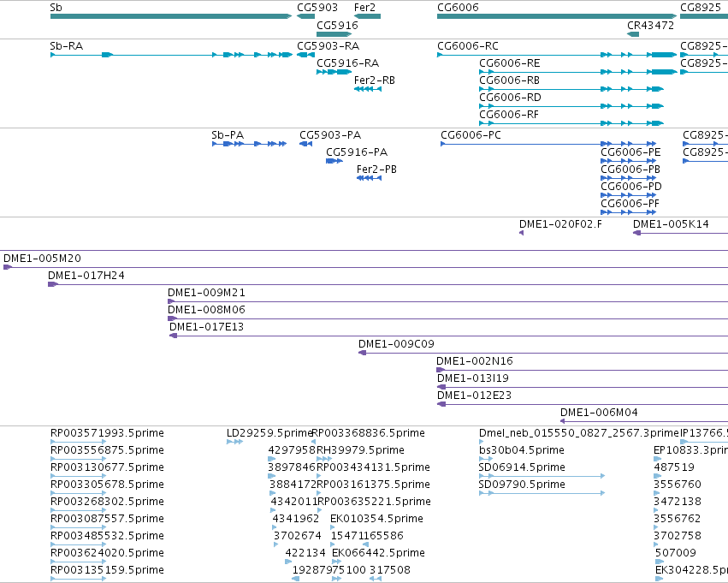Click the CG6006-RD transcript label

tap(510, 98)
